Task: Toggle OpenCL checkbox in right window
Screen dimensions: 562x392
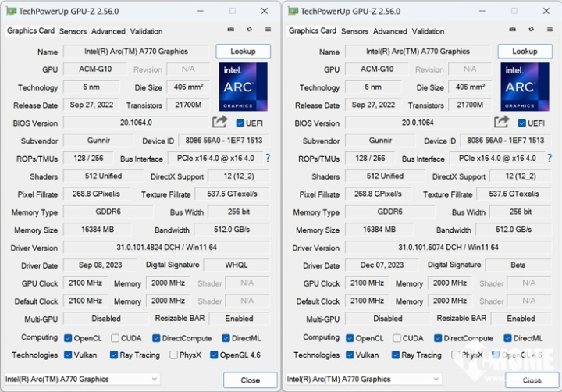Action: point(350,338)
